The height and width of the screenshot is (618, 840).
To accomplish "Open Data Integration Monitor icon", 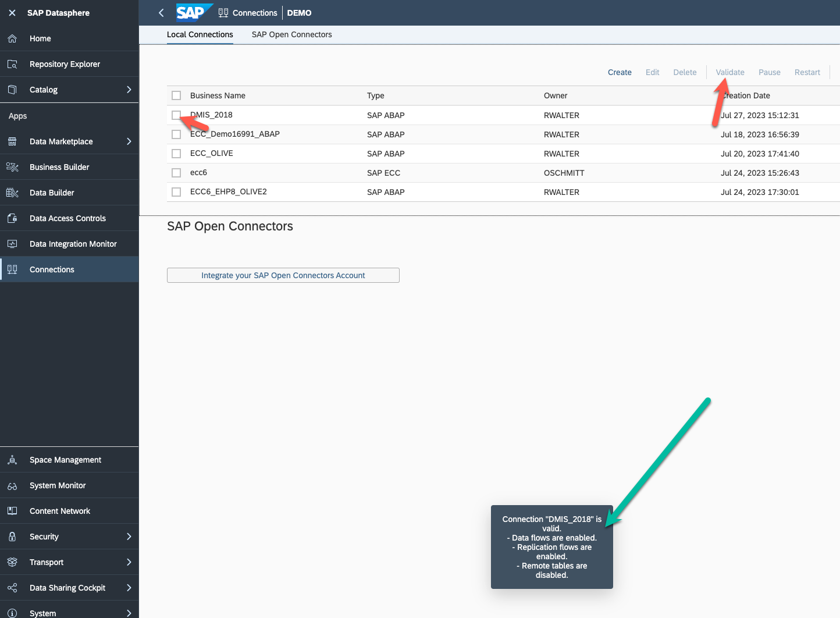I will point(12,244).
